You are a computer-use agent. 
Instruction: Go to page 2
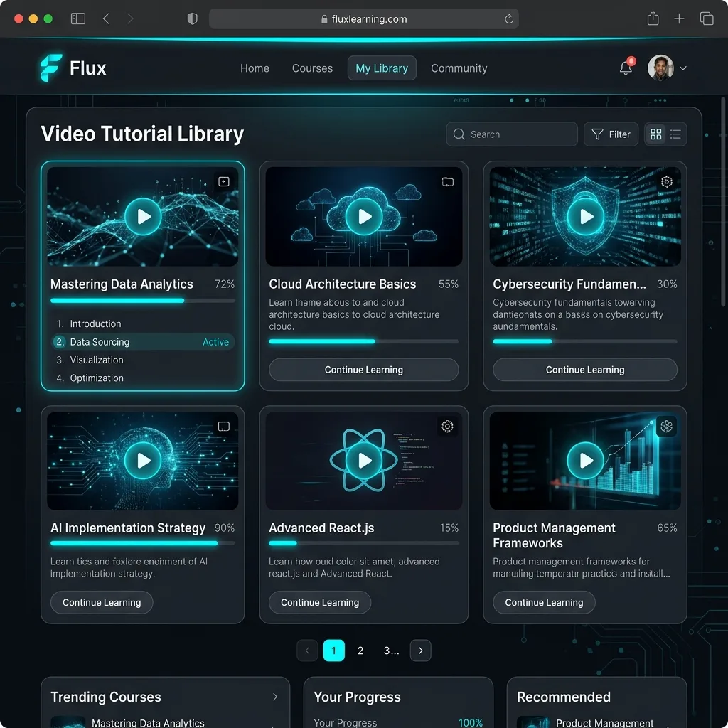pyautogui.click(x=360, y=651)
